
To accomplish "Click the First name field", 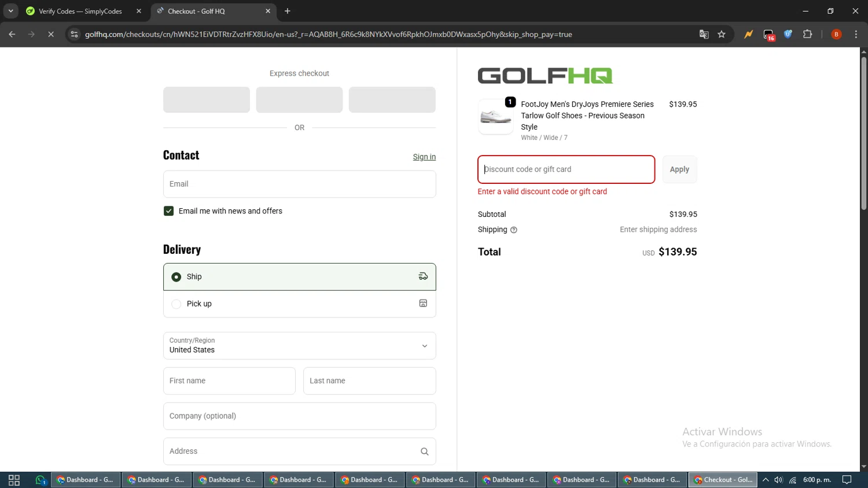I will 229,381.
